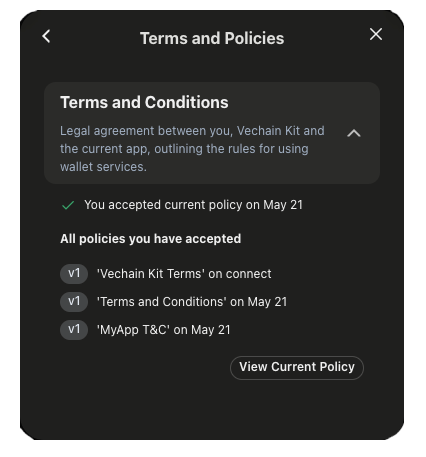This screenshot has height=457, width=426.
Task: Go back using the left arrow icon
Action: coord(46,36)
